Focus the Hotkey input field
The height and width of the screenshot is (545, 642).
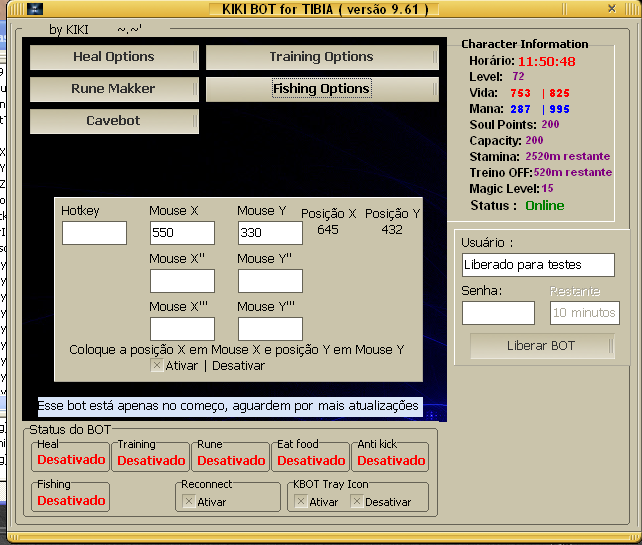(x=94, y=233)
